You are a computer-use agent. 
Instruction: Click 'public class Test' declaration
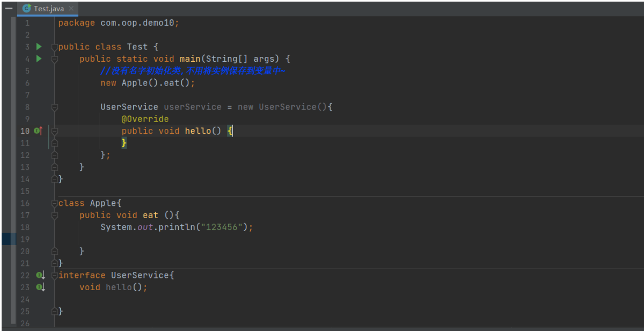pos(103,47)
